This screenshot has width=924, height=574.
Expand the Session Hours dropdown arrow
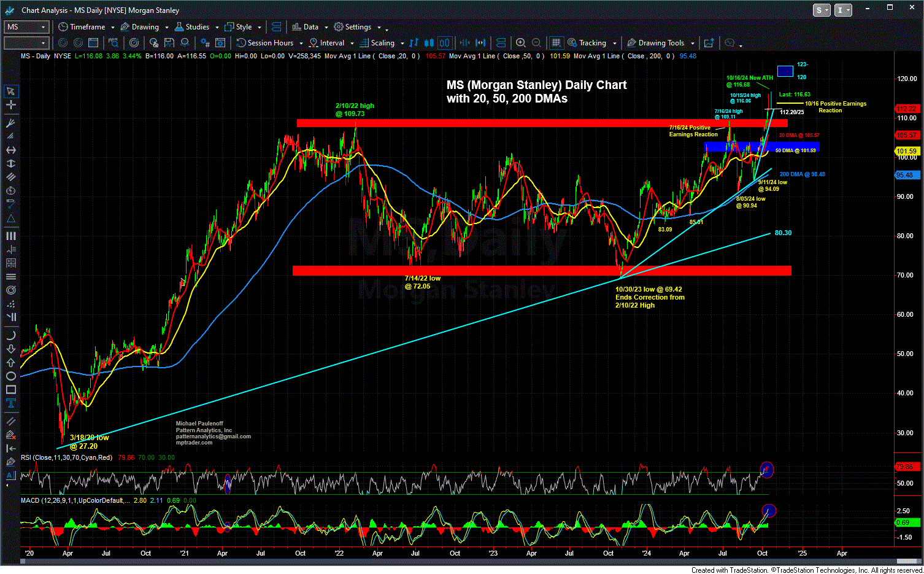coord(301,44)
